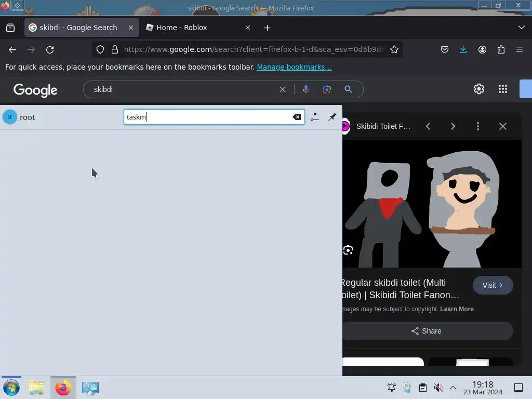Open the start menu launcher

tap(11, 388)
